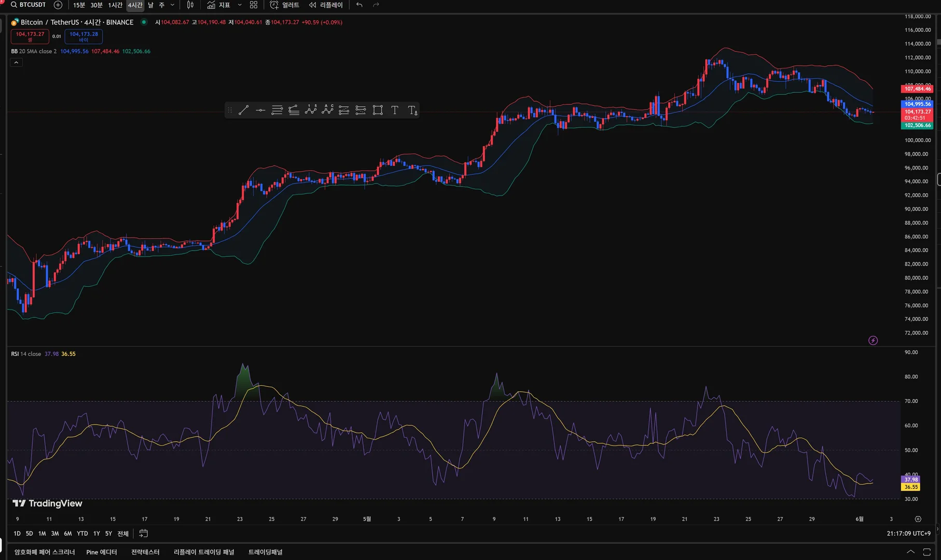
Task: Click the purple lightning bolt icon
Action: 873,341
